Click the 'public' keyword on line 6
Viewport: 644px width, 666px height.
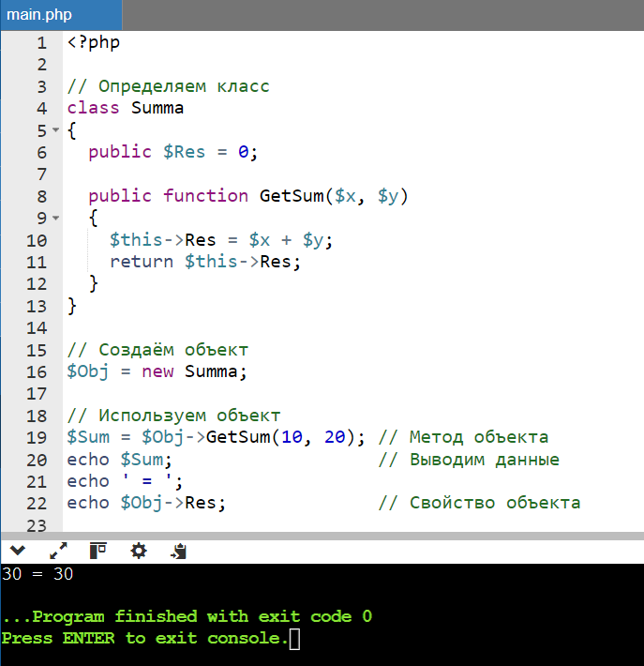coord(120,153)
